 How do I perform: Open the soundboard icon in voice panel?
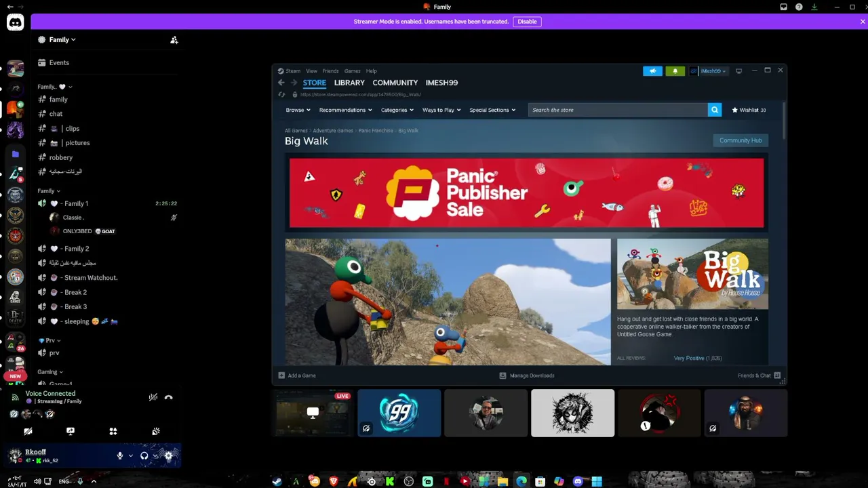click(156, 431)
